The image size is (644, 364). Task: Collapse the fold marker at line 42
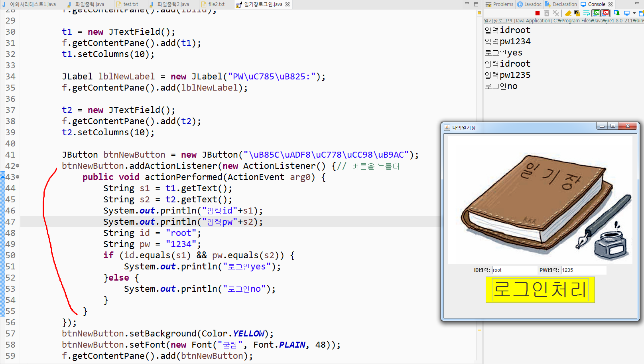click(18, 166)
